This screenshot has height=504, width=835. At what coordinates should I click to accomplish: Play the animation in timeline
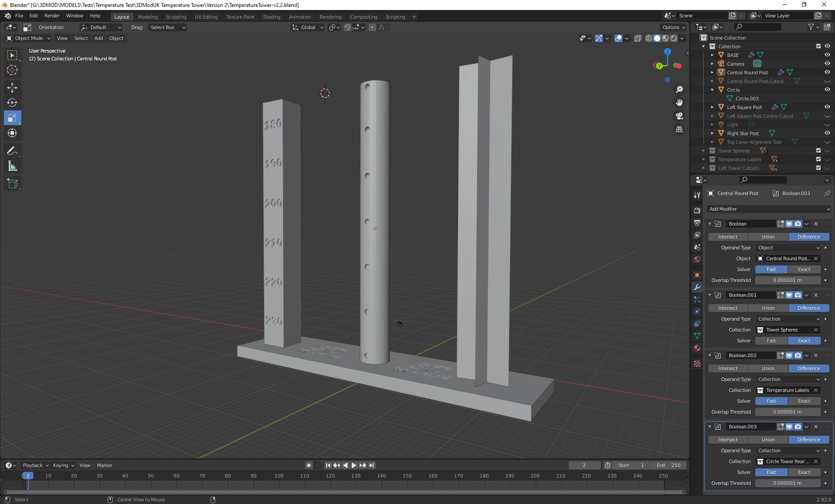point(354,465)
